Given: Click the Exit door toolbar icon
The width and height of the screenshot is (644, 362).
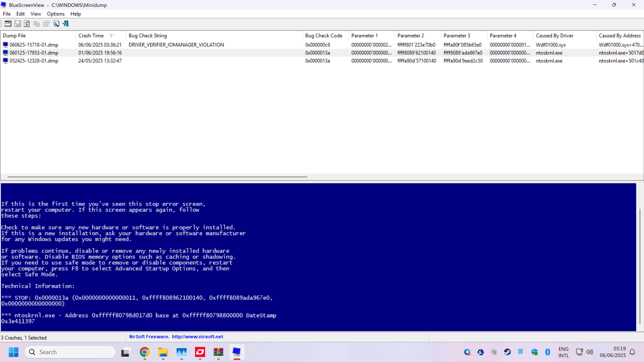Looking at the screenshot, I should 66,24.
